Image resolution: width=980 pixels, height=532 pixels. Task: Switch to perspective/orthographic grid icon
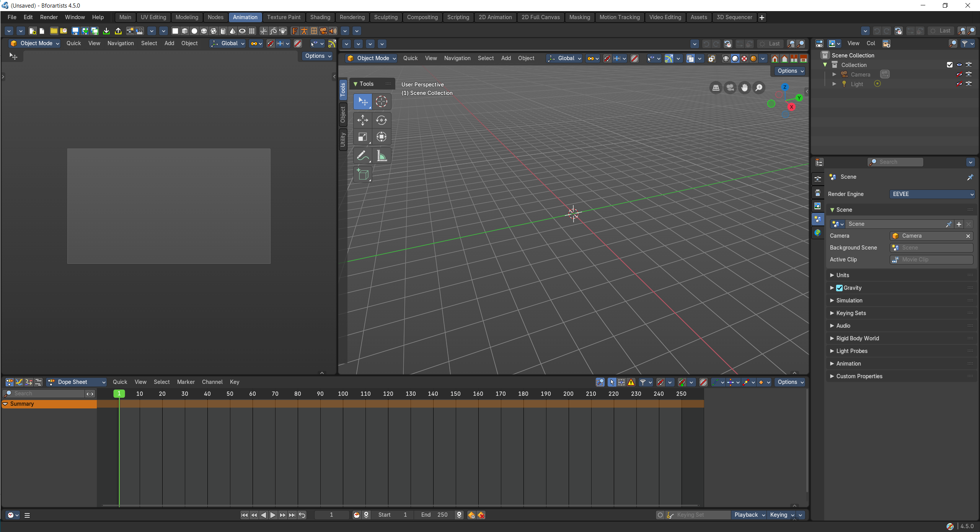716,88
